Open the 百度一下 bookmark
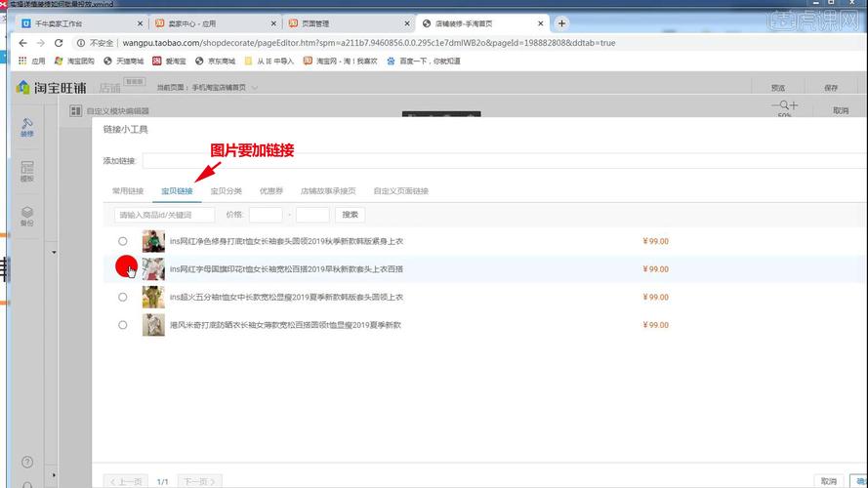Screen dimensions: 868x488 click(x=424, y=61)
